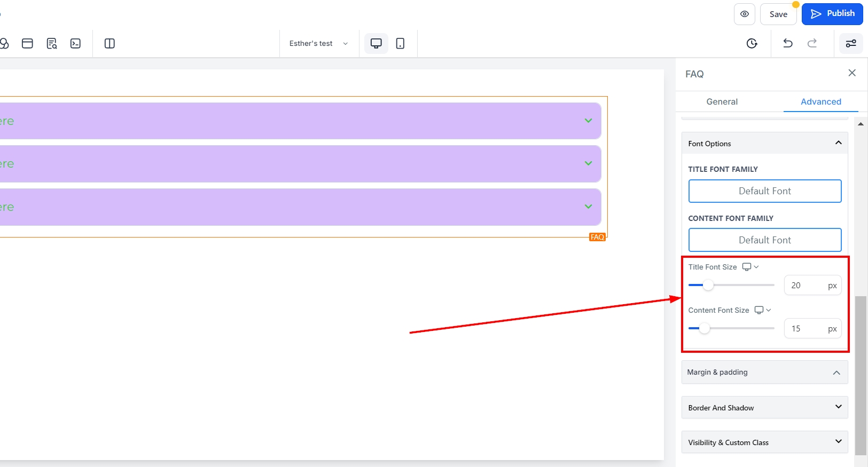Click the redo arrow icon
868x467 pixels.
(x=812, y=43)
